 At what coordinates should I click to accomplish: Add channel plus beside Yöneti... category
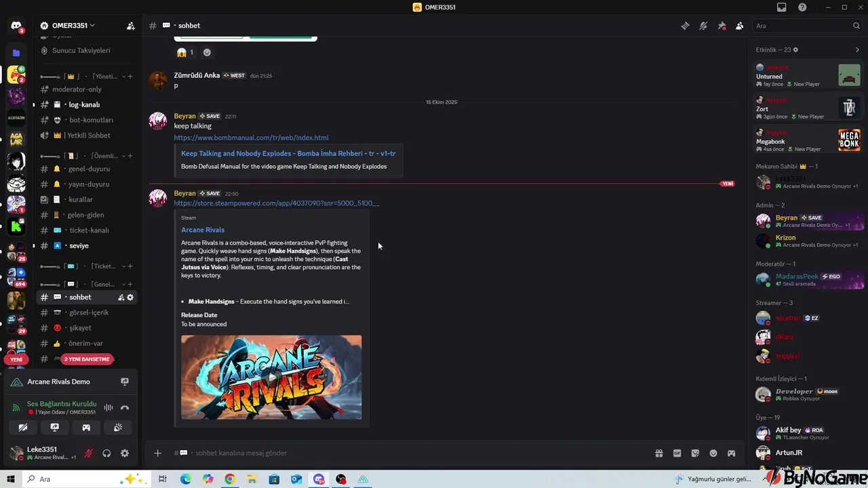click(130, 77)
